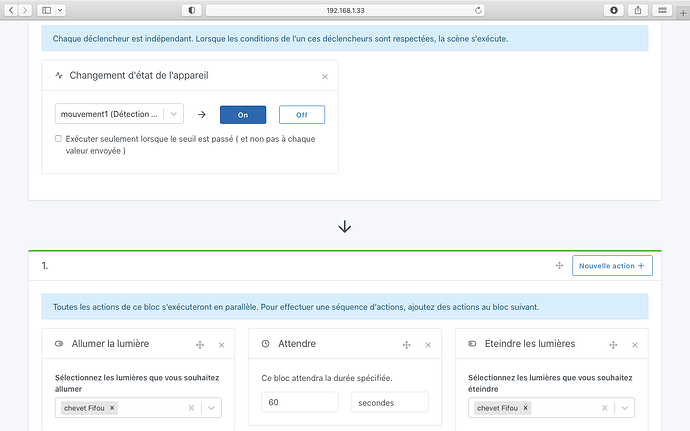This screenshot has width=690, height=431.
Task: Remove the Attendre action card
Action: point(428,344)
